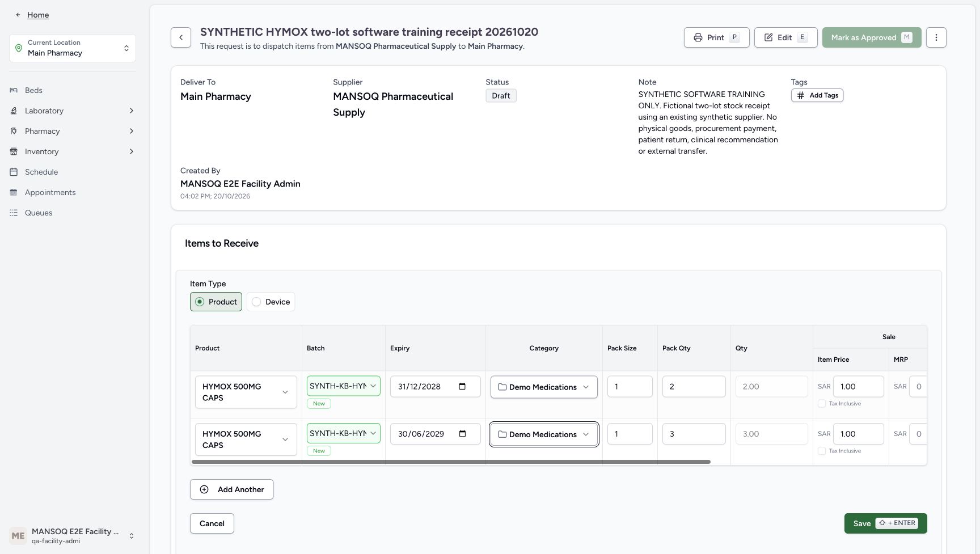Click Mark as Approved
980x554 pixels.
872,37
